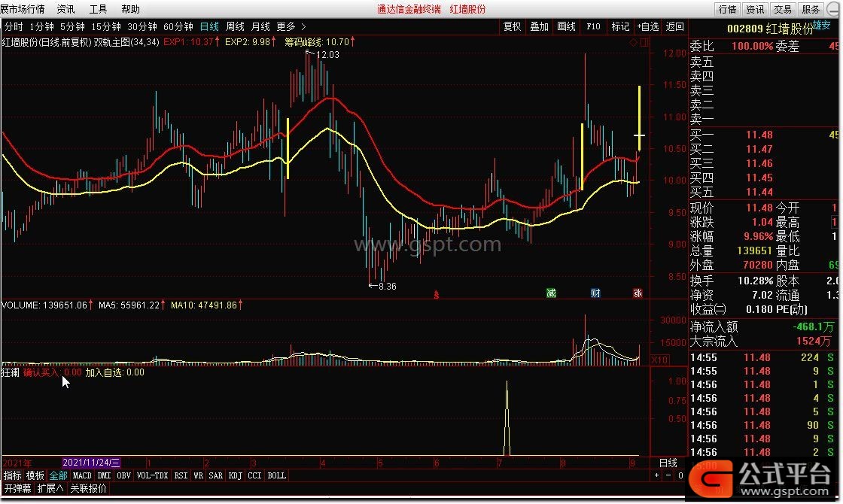Switch to the KDJ indicator

235,475
